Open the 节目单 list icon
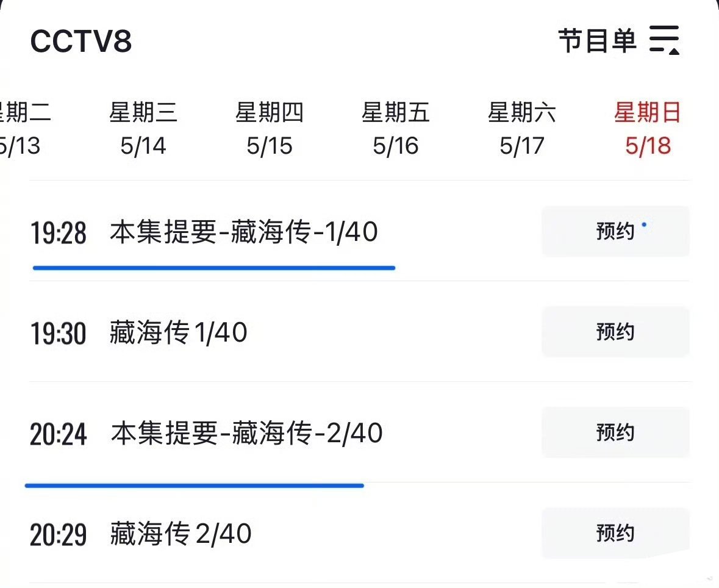Screen dimensions: 719x588 (x=664, y=40)
